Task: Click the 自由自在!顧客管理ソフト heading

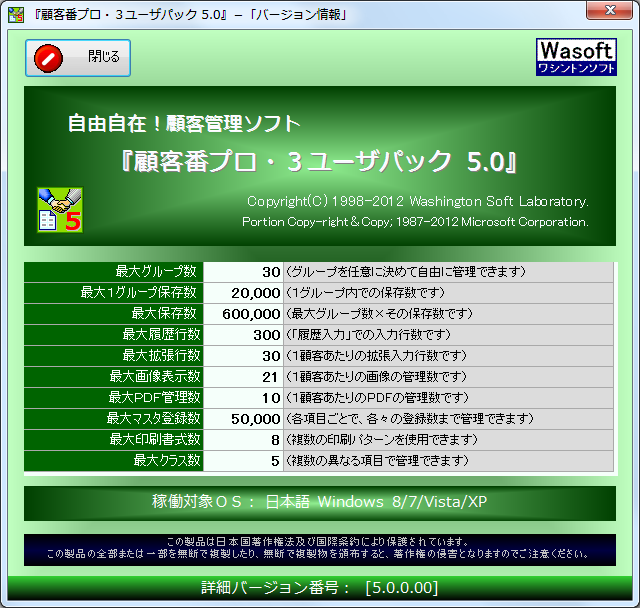Action: click(183, 124)
